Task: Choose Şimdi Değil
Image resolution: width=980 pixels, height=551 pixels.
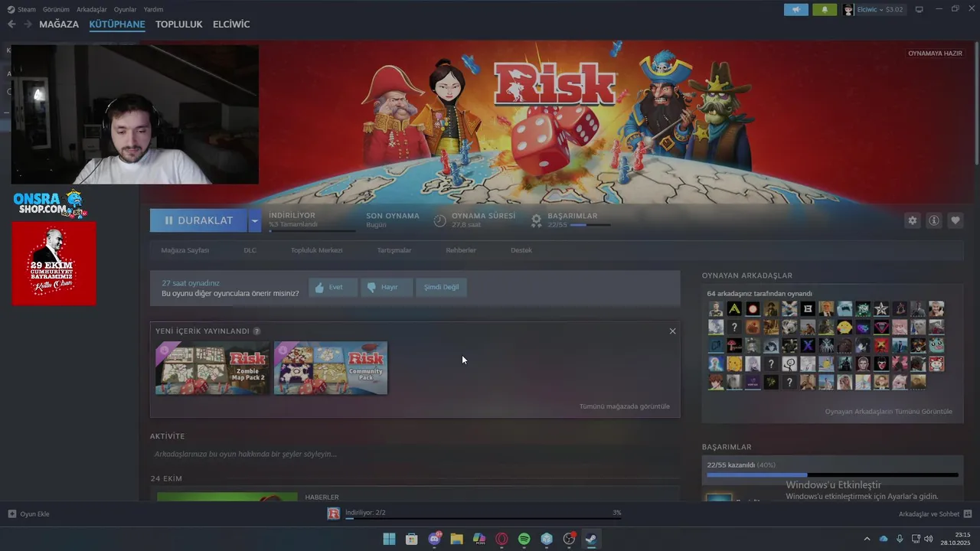Action: (x=442, y=287)
